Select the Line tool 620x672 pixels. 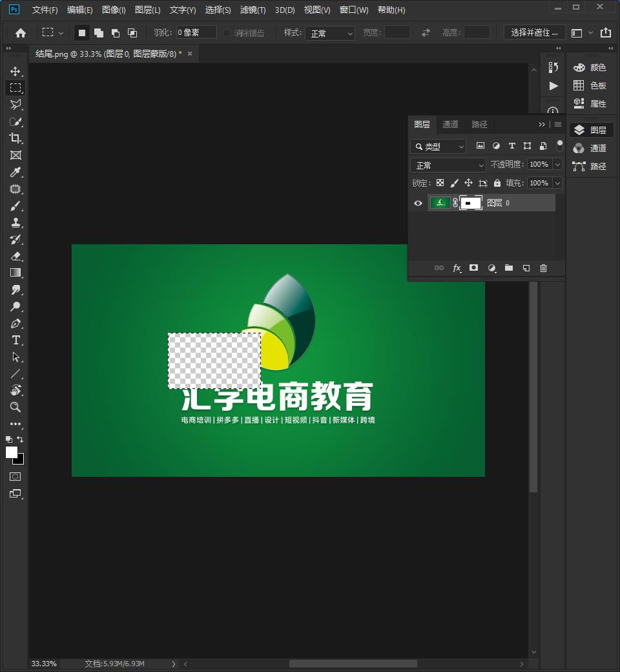[15, 373]
